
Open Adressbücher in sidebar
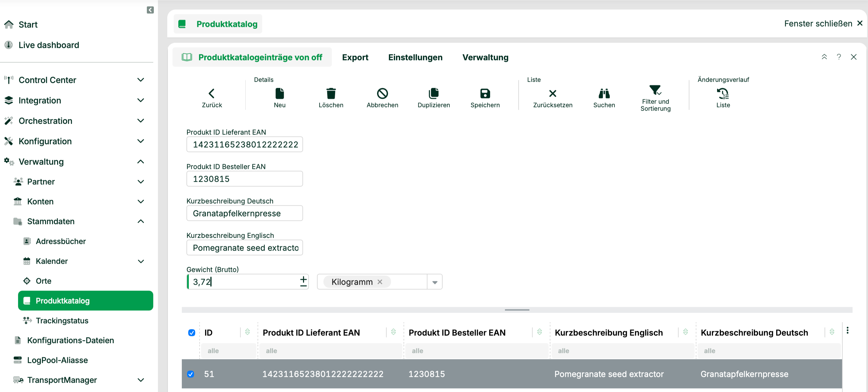coord(61,241)
